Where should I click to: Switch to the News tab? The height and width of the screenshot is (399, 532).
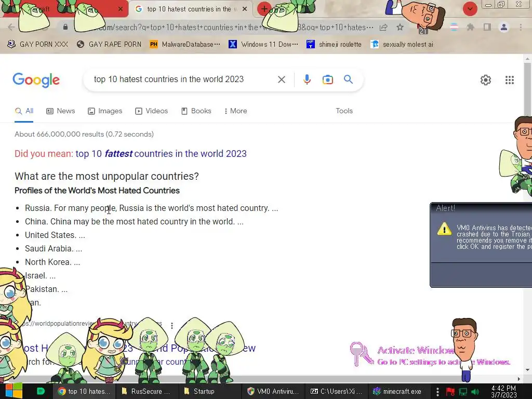click(x=61, y=111)
